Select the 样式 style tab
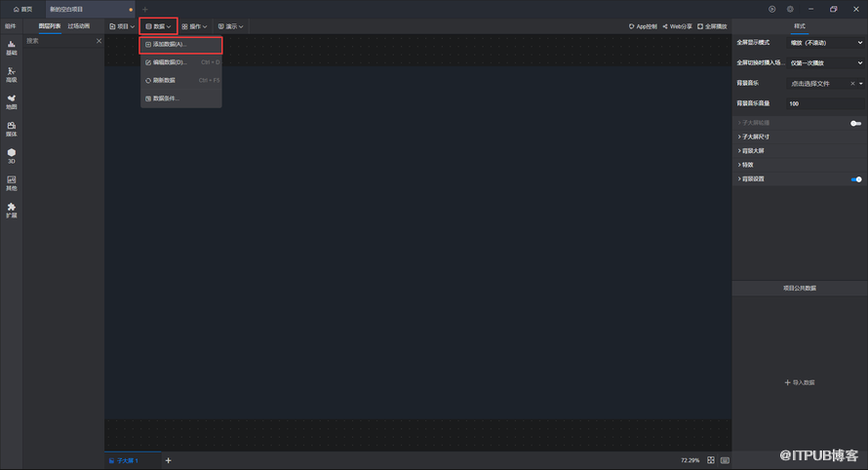The width and height of the screenshot is (868, 470). point(800,26)
